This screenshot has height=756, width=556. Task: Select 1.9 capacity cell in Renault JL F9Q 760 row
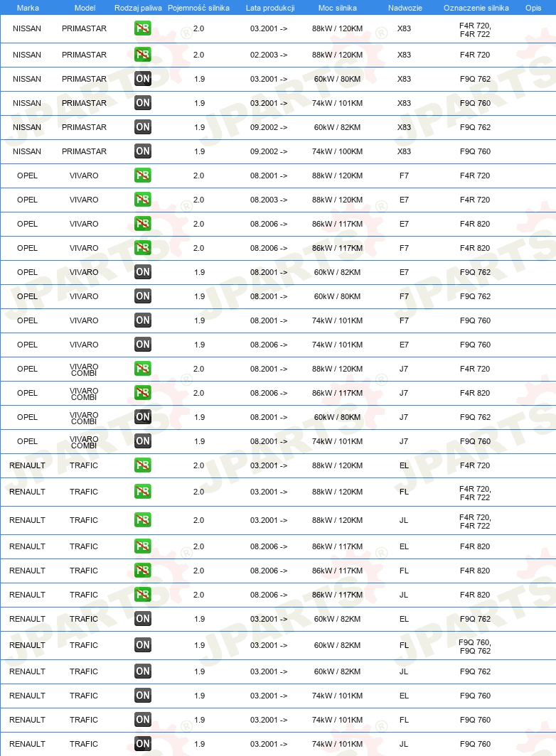click(199, 743)
